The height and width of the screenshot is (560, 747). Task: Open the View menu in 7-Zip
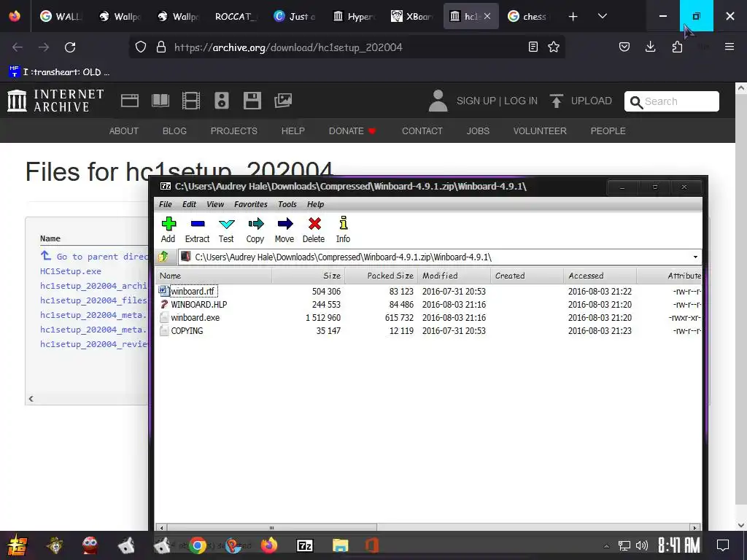pos(215,204)
